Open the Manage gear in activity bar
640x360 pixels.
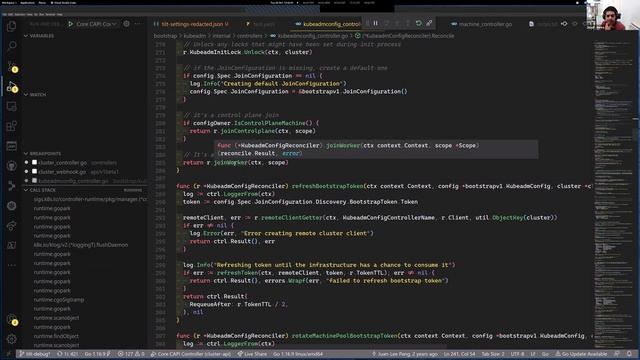pos(12,339)
